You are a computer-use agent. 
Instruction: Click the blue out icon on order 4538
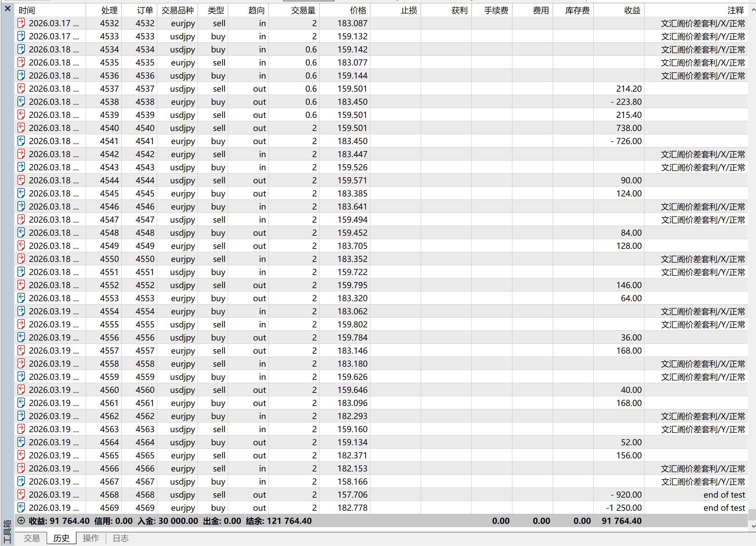(x=21, y=102)
